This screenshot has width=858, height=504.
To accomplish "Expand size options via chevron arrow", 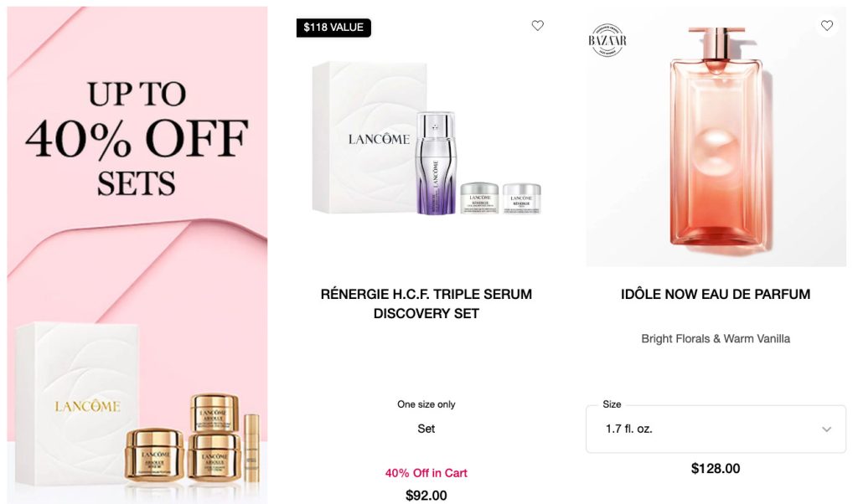I will tap(826, 429).
